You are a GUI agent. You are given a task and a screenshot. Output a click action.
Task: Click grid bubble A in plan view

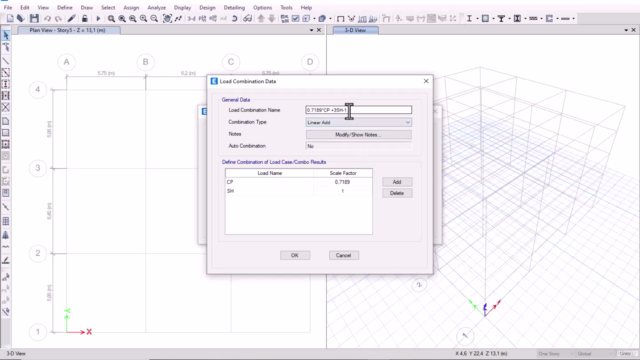[67, 62]
